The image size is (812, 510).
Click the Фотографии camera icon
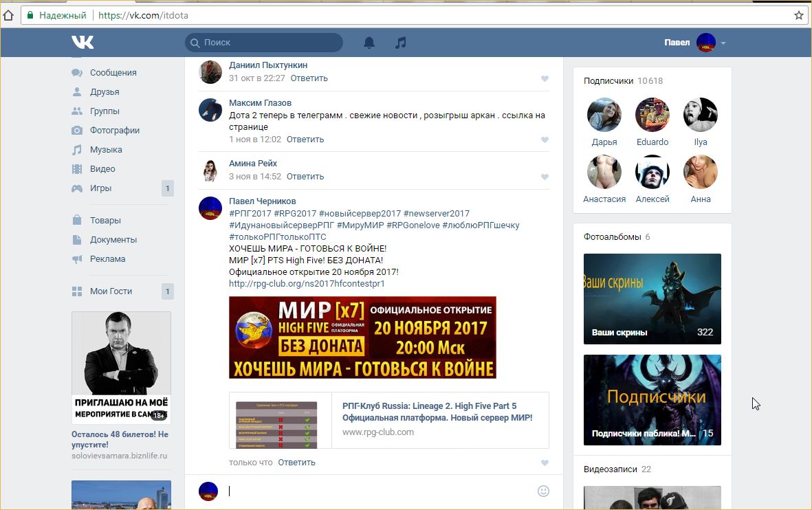(77, 131)
